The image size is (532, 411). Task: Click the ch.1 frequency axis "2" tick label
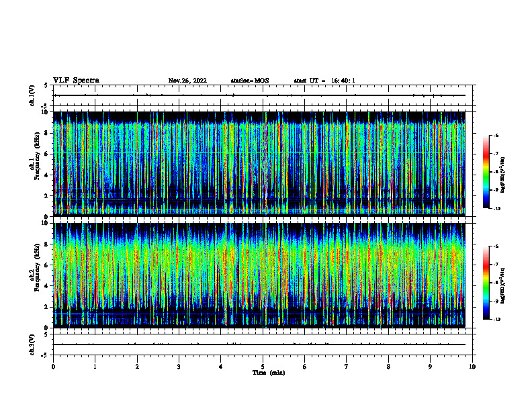[47, 196]
